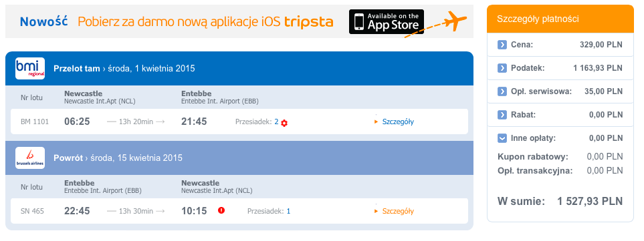Image resolution: width=644 pixels, height=241 pixels.
Task: Click the orange arrow beside outbound Szczegóły
Action: [377, 122]
